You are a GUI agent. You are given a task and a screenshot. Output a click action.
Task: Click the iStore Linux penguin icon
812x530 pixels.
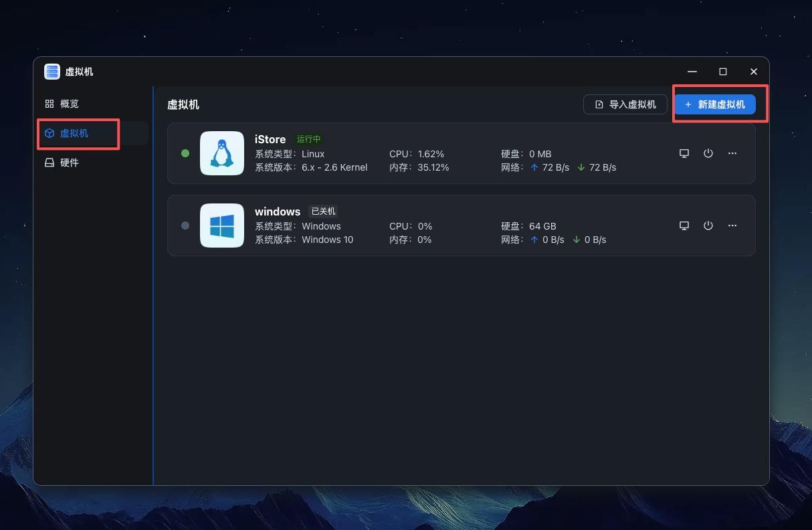[222, 153]
